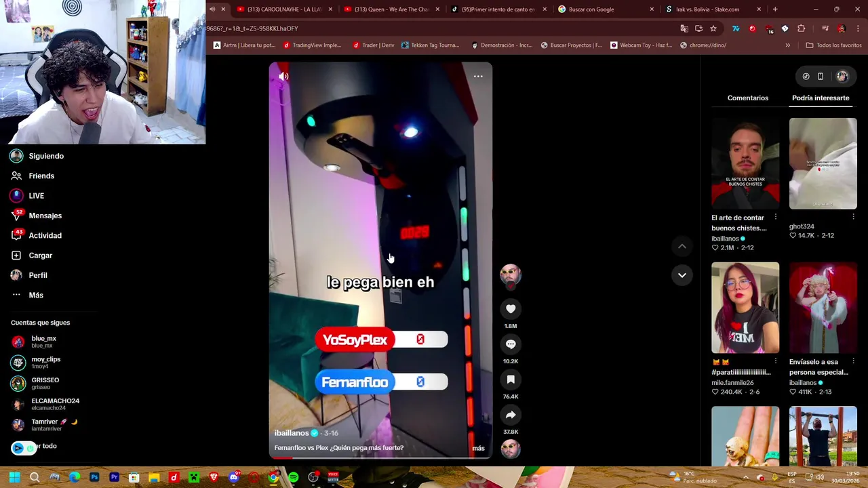The image size is (868, 488).
Task: Open "Envíaselo a esa persona especial" thumbnail
Action: click(x=823, y=308)
